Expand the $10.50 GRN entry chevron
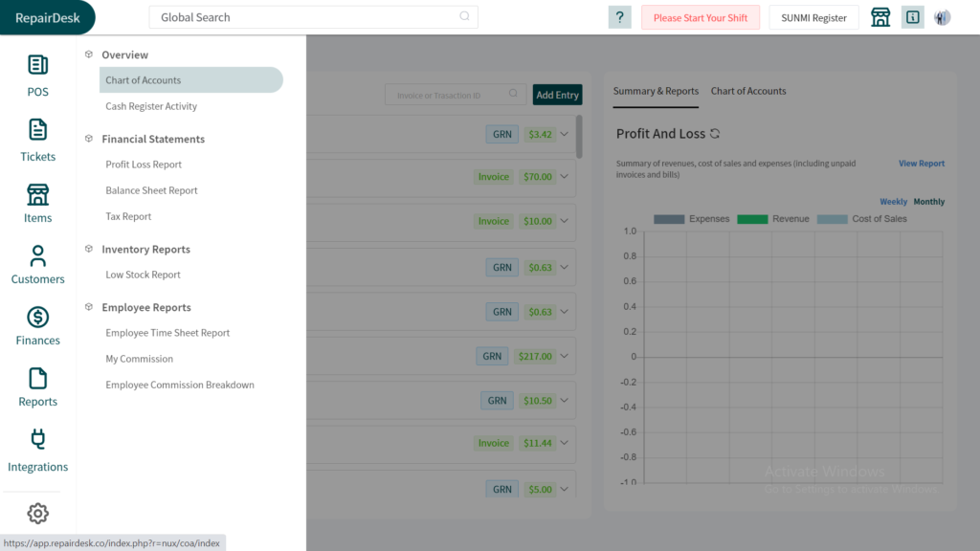The height and width of the screenshot is (551, 980). click(x=565, y=401)
